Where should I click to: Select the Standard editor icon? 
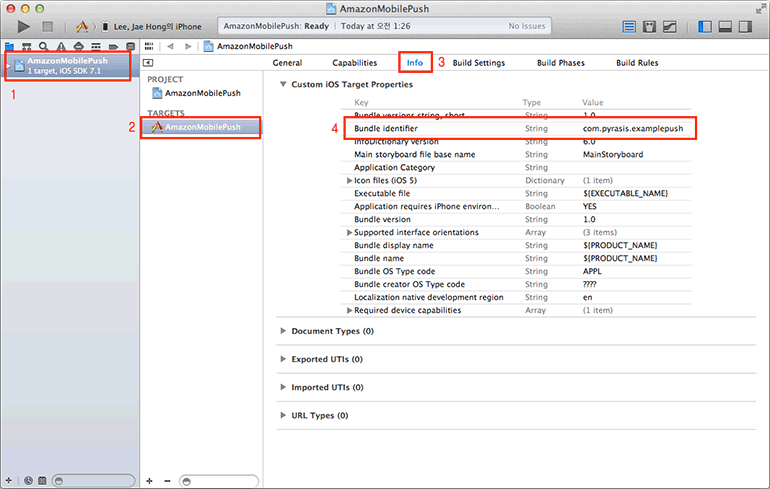pos(629,25)
